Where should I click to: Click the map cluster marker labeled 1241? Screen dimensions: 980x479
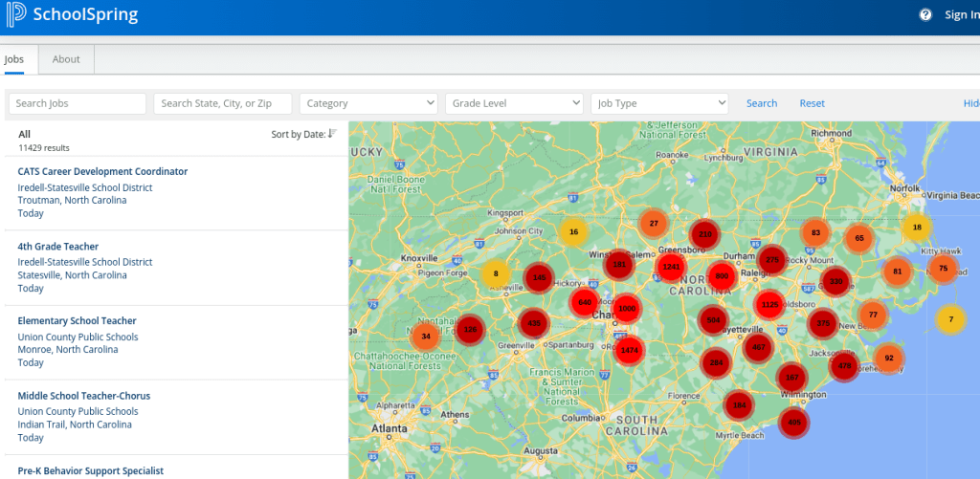(x=672, y=268)
